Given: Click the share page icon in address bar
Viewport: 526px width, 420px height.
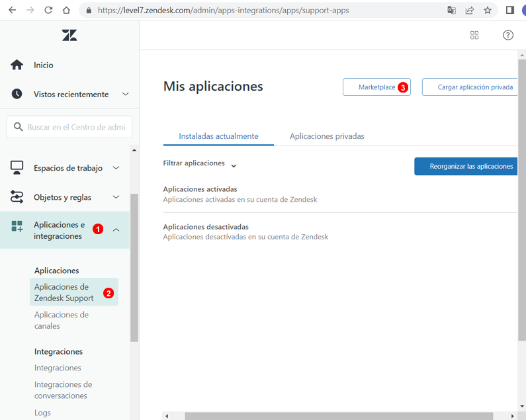Looking at the screenshot, I should 470,11.
